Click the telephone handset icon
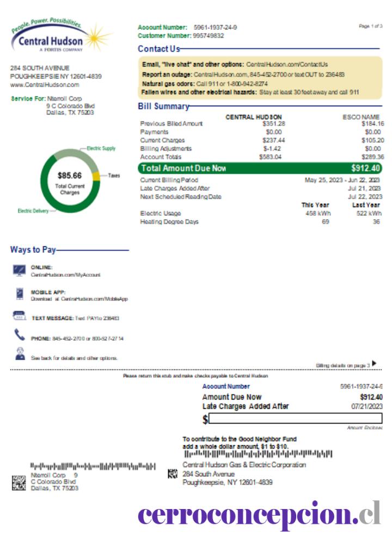Screen dimensions: 392x545 [x=20, y=335]
